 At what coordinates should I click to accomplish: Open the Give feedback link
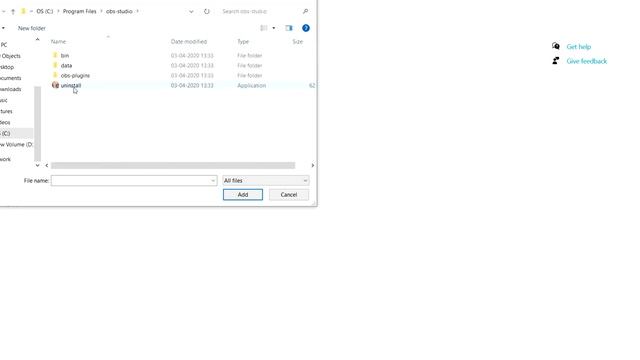587,61
